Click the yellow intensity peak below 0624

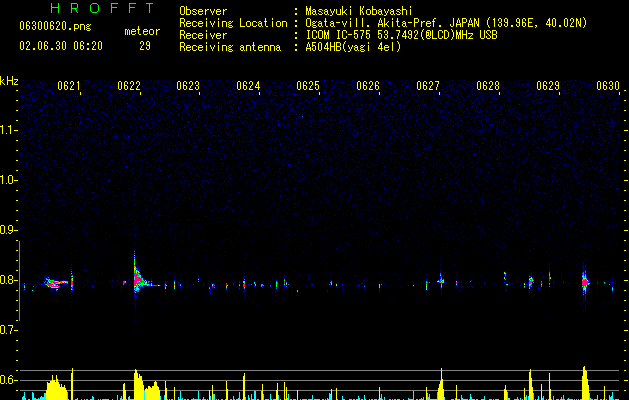pos(244,386)
